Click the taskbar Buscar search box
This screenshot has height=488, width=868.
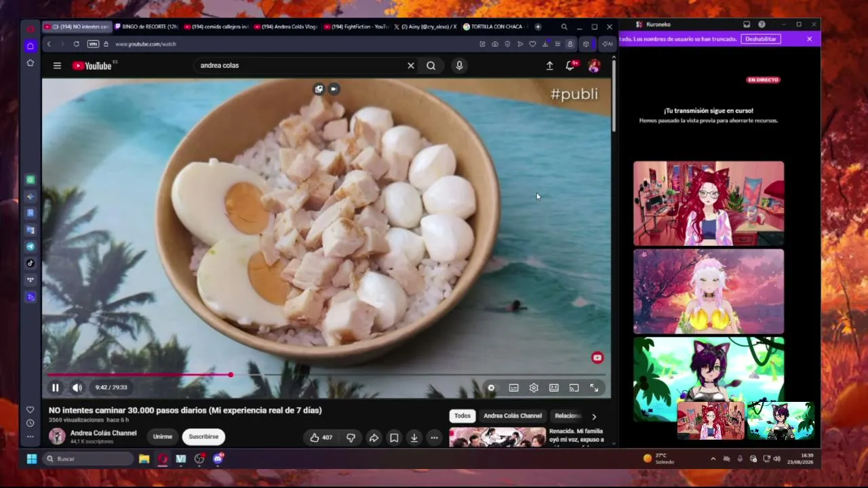click(x=88, y=459)
